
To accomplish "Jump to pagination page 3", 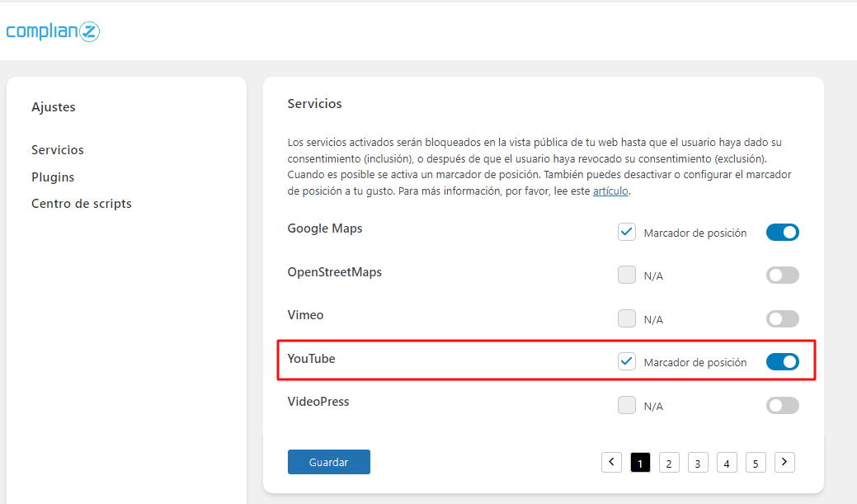I will (x=698, y=463).
